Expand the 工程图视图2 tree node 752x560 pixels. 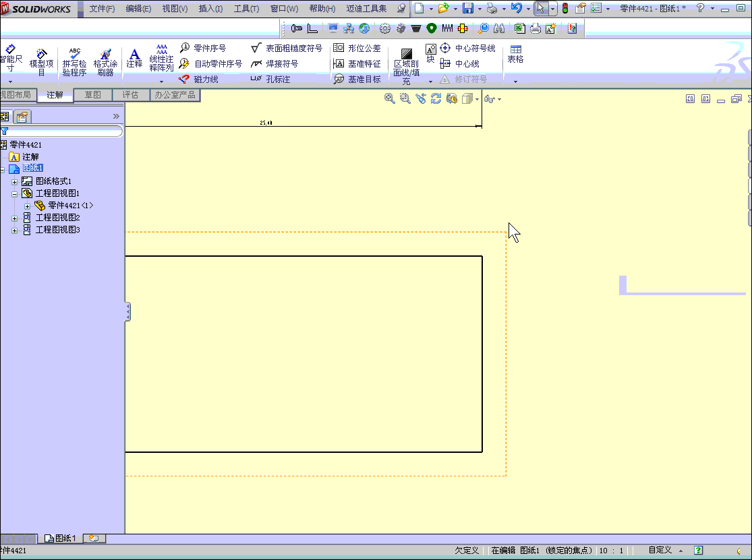tap(14, 218)
